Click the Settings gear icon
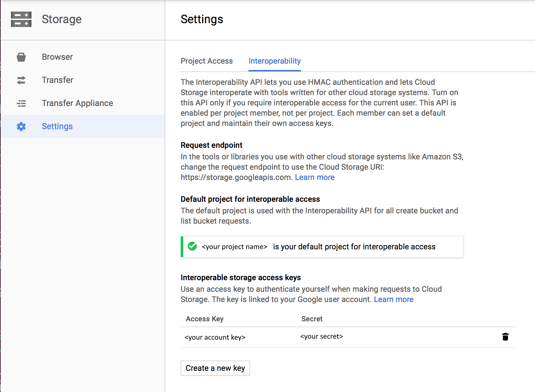The width and height of the screenshot is (535, 392). (21, 126)
